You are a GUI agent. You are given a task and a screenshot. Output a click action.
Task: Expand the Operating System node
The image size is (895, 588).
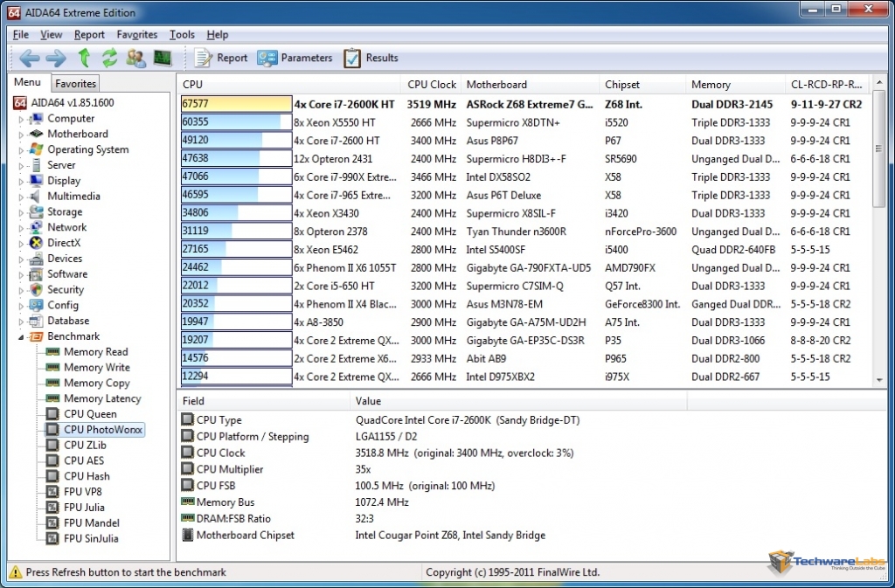22,150
